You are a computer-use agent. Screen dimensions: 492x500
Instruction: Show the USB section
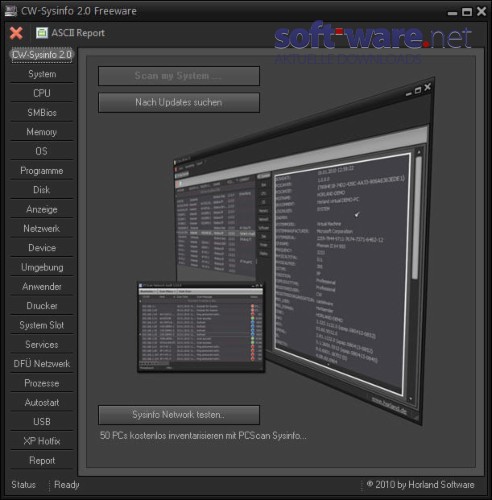point(42,422)
